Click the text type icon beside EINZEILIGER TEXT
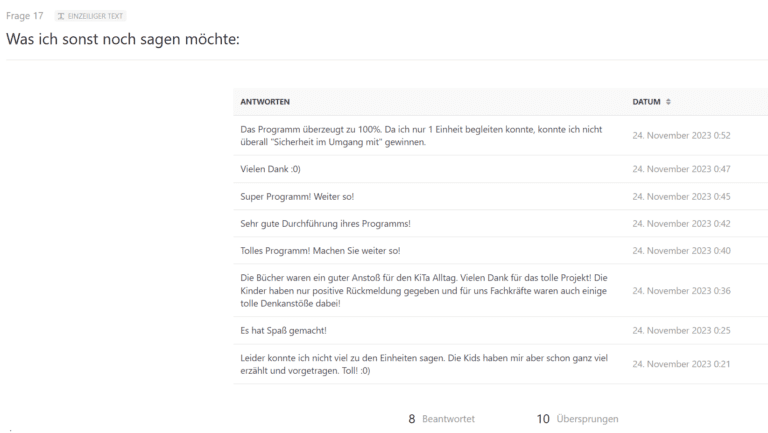 (61, 16)
